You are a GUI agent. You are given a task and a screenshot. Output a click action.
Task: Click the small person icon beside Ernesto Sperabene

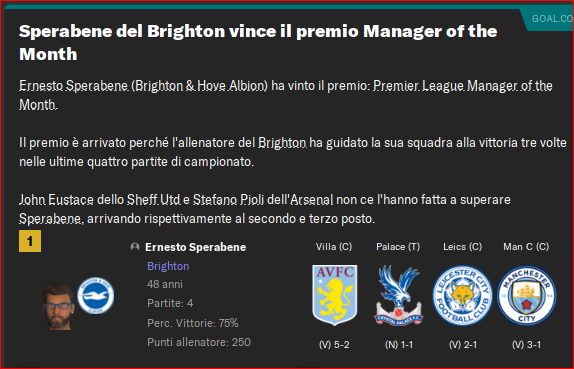pos(135,247)
